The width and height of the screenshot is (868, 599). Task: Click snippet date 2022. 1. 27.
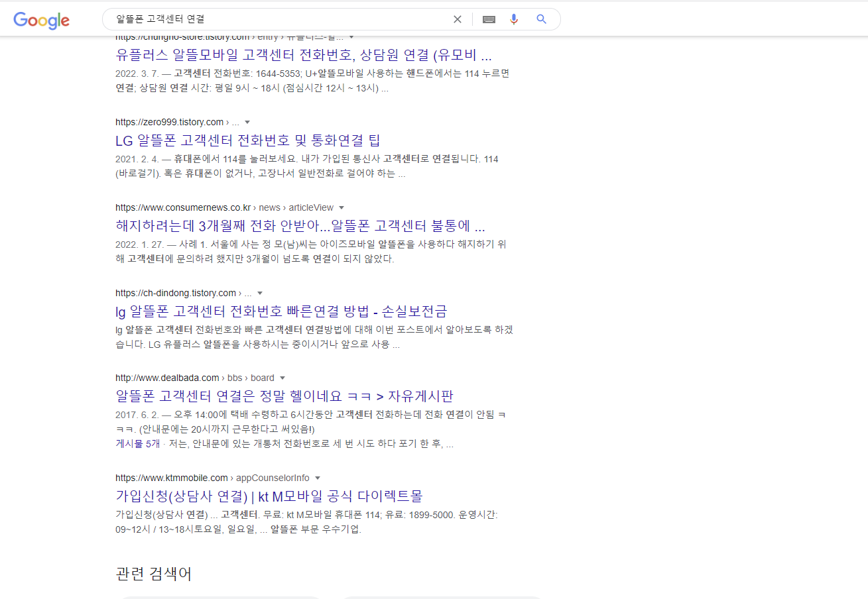pyautogui.click(x=140, y=245)
